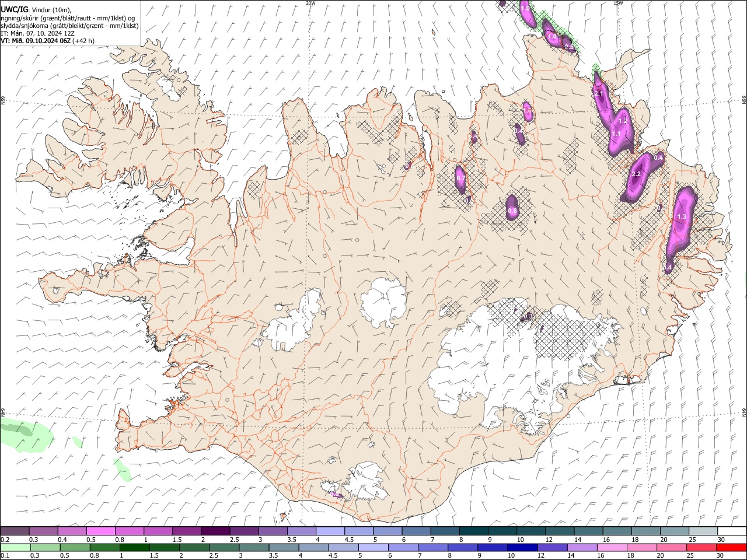
Task: Click the bright red 30+ legend swatch
Action: [731, 548]
